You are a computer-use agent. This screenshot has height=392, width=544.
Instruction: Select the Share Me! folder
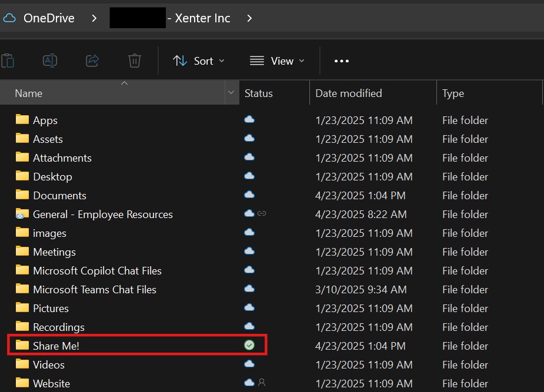tap(56, 346)
